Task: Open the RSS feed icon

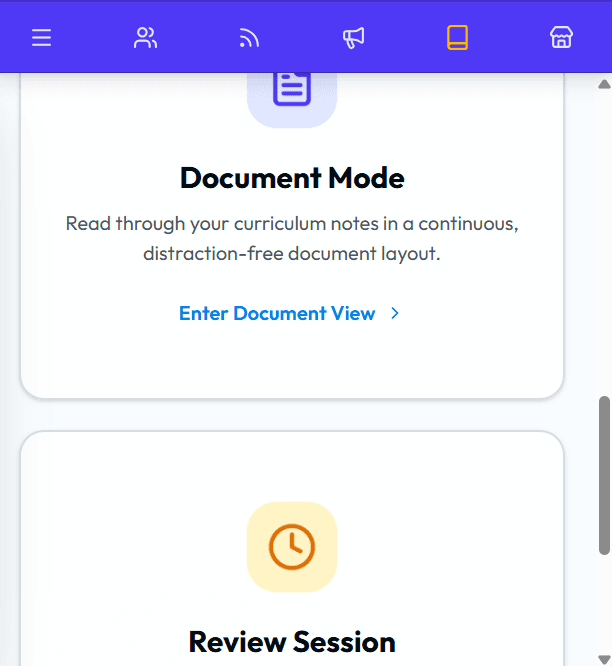Action: click(249, 38)
